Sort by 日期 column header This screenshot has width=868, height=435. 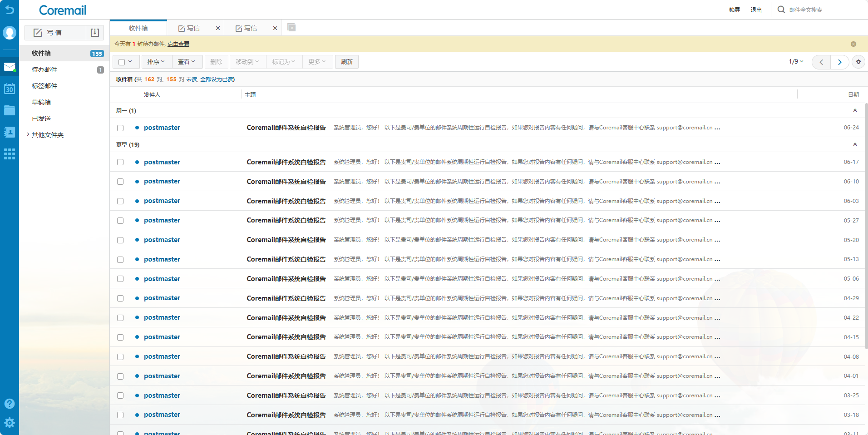(853, 95)
